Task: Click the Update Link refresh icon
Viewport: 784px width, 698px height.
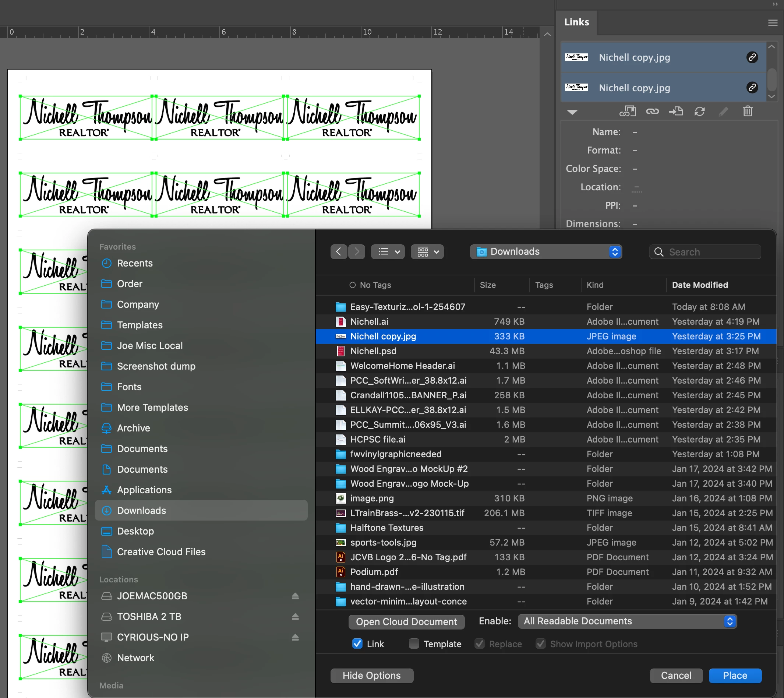Action: (700, 112)
